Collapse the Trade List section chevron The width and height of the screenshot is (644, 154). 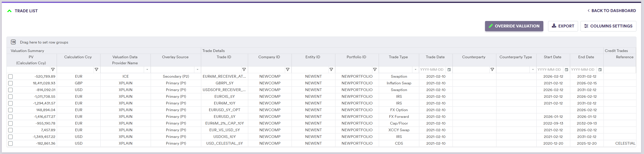(x=9, y=11)
